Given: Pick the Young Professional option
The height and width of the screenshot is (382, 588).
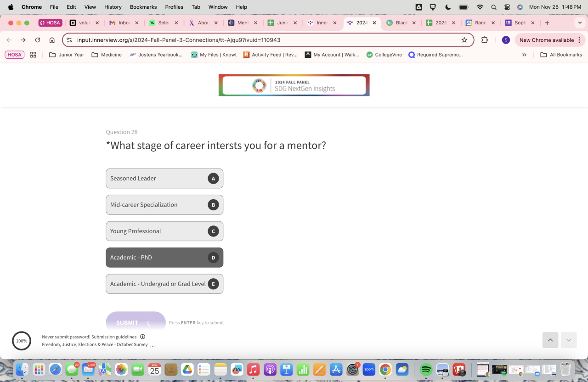Looking at the screenshot, I should coord(164,231).
